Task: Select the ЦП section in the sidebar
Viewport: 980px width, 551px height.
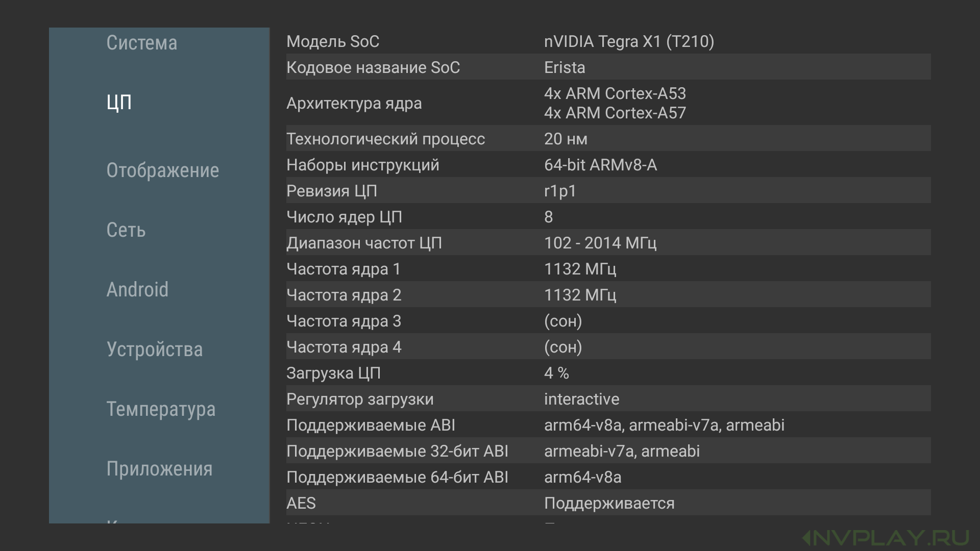Action: point(119,103)
